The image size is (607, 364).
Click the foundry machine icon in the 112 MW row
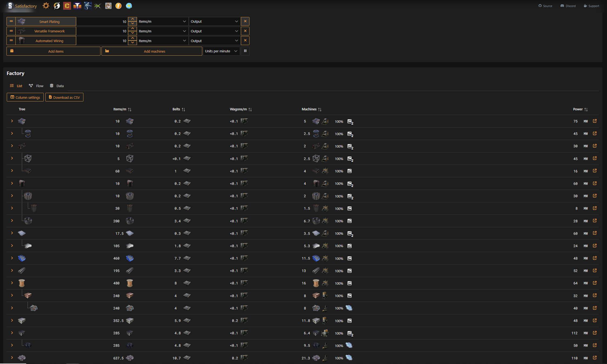[325, 333]
